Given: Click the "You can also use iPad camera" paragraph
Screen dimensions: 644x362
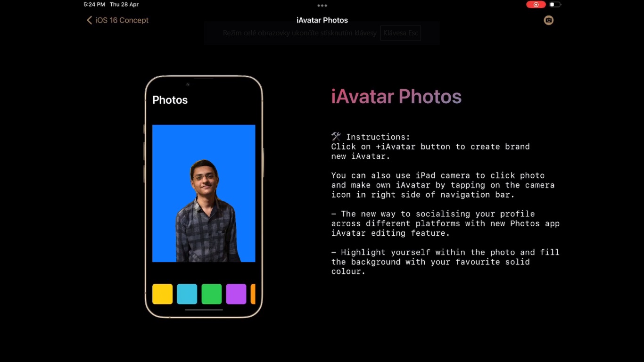Looking at the screenshot, I should pyautogui.click(x=443, y=185).
